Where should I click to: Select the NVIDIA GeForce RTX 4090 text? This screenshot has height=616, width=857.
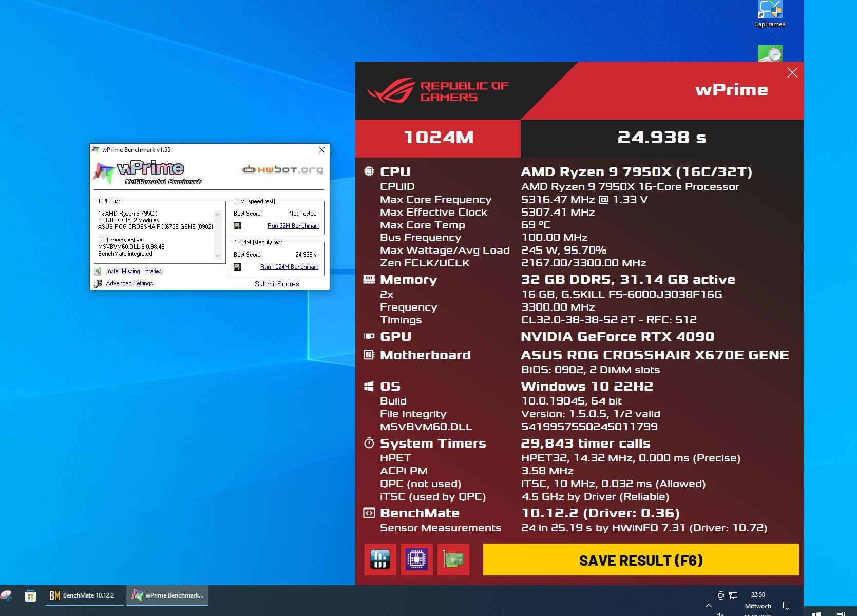(617, 337)
